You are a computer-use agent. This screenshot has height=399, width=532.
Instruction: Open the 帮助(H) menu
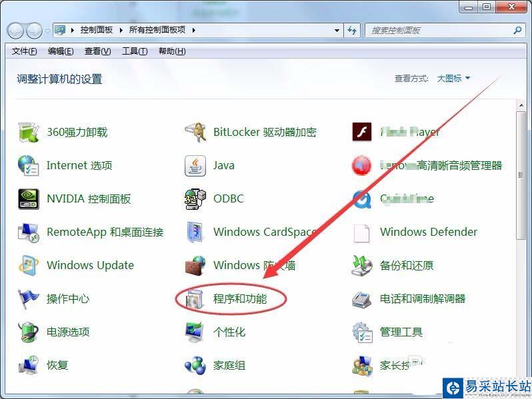point(172,51)
